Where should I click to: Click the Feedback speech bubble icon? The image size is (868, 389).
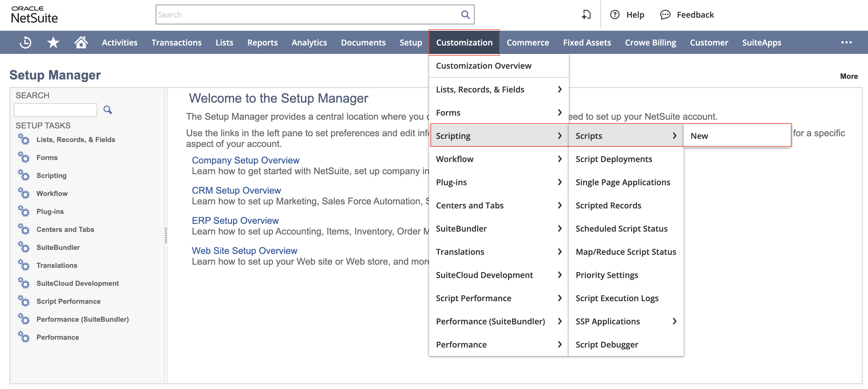click(x=665, y=14)
